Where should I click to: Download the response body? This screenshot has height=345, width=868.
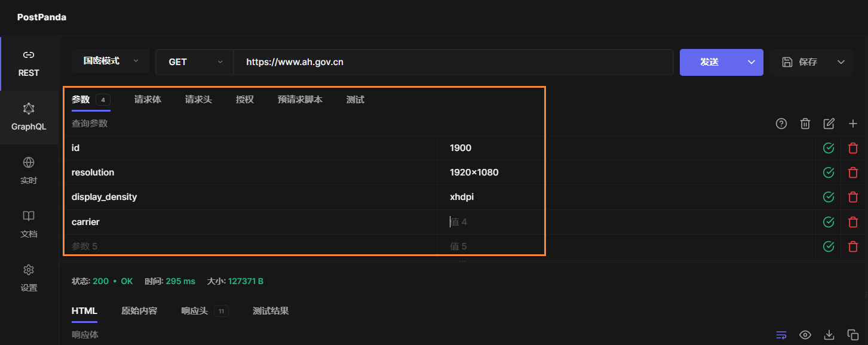pos(829,335)
